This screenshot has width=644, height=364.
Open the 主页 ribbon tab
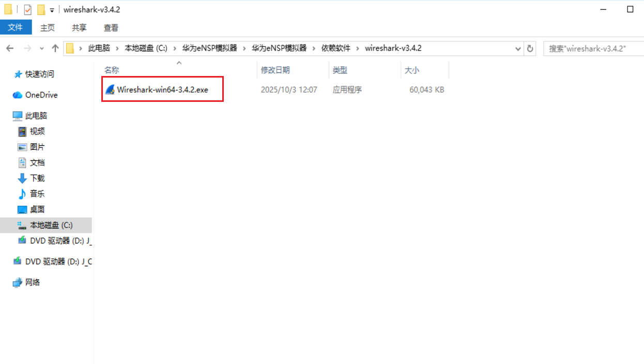(x=48, y=27)
